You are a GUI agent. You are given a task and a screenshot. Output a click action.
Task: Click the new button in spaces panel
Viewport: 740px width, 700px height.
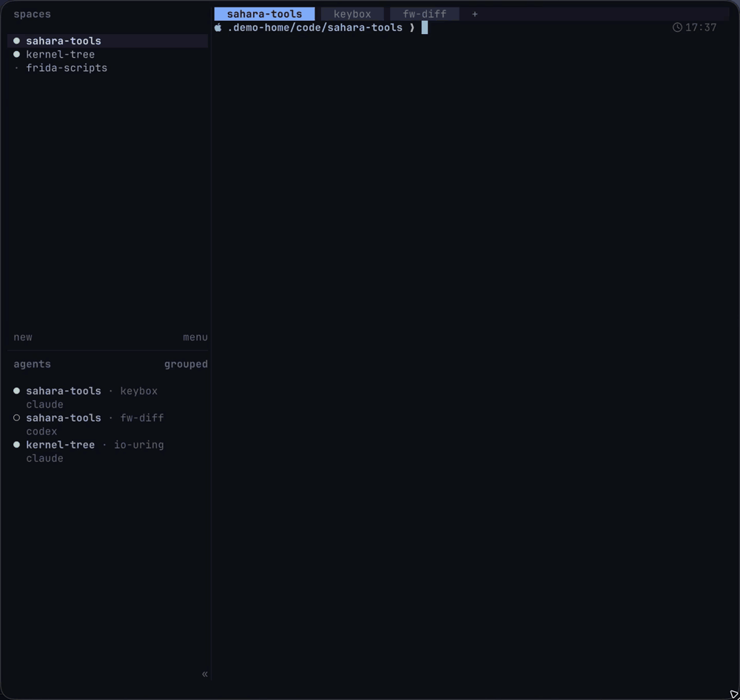tap(23, 337)
